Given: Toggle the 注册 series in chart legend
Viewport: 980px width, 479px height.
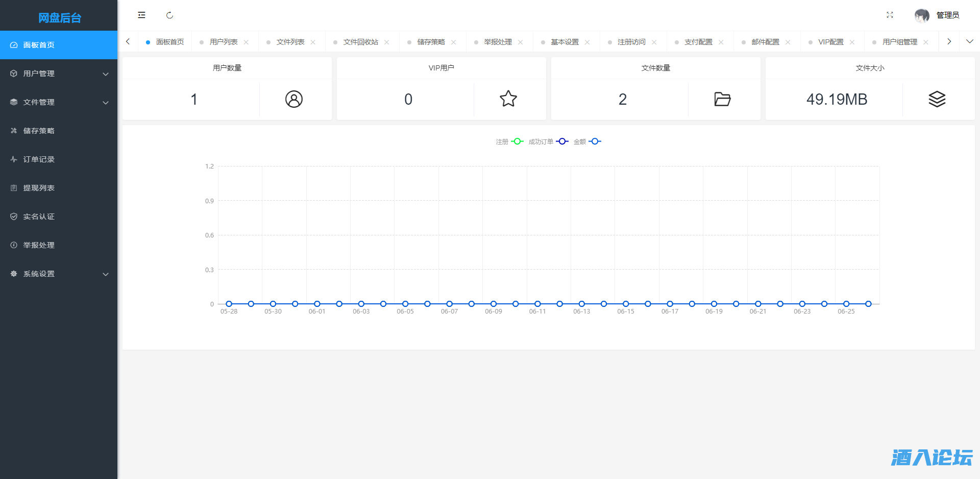Looking at the screenshot, I should click(509, 141).
